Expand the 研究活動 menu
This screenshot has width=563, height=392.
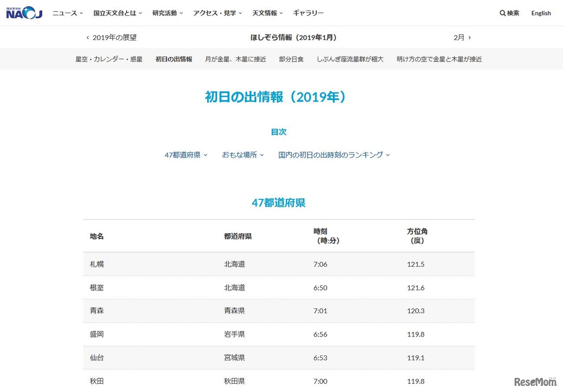tap(168, 13)
